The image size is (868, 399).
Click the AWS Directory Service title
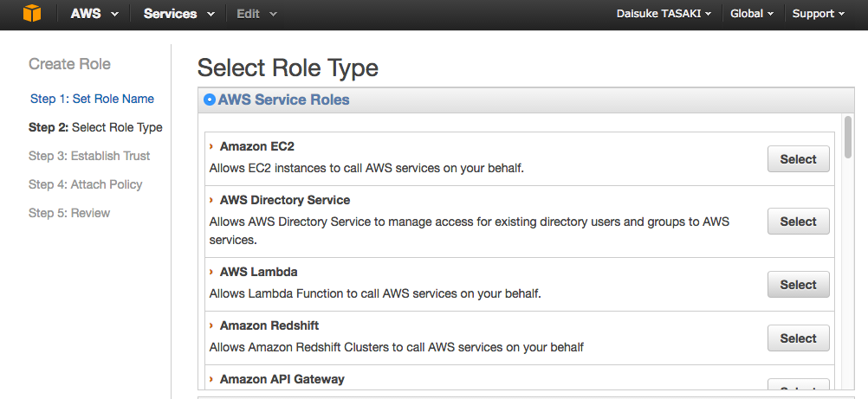coord(285,200)
